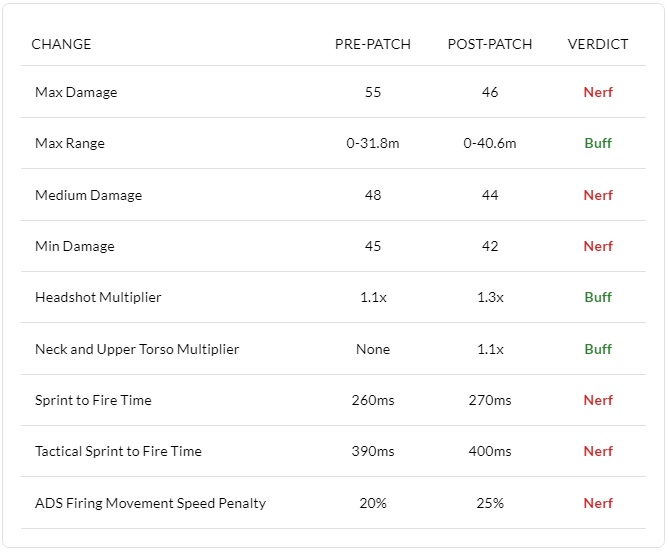Select the POST-PATCH column header
The width and height of the screenshot is (669, 555).
[x=489, y=44]
